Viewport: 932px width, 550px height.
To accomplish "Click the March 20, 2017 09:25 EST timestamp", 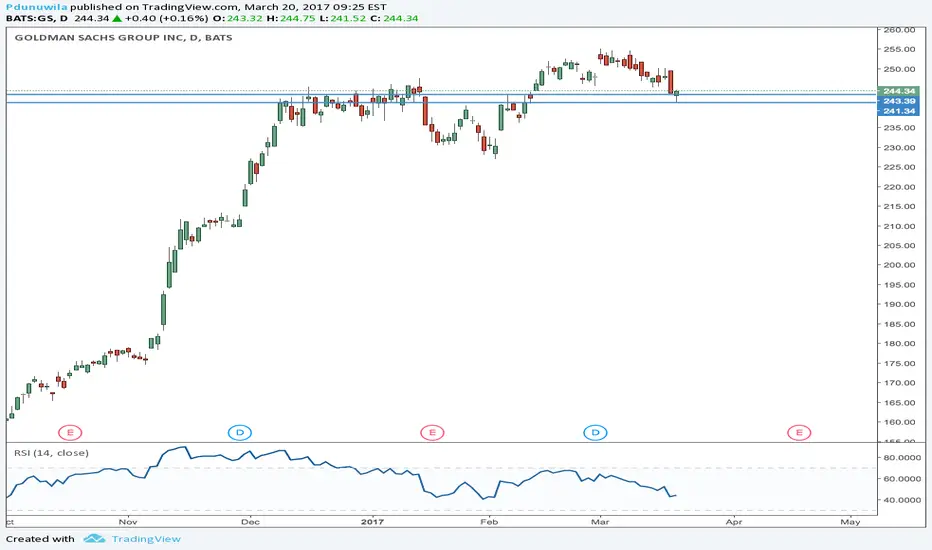I will coord(315,7).
